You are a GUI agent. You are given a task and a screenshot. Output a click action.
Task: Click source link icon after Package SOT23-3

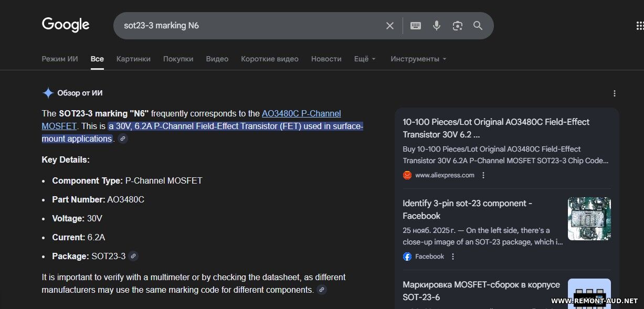(133, 256)
